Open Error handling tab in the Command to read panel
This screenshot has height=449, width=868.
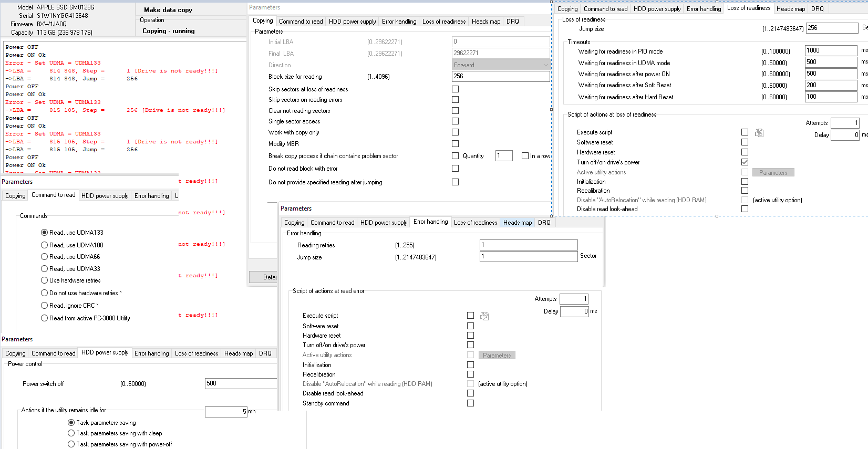(151, 196)
